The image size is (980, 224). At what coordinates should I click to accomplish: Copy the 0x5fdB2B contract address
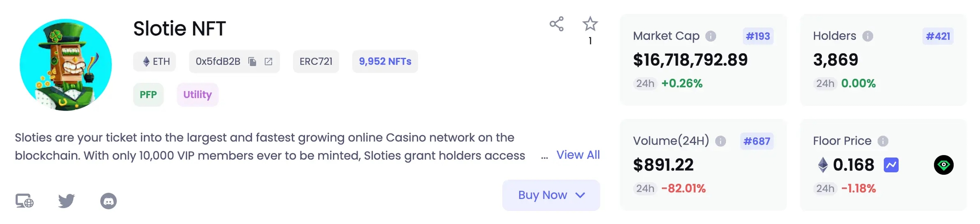pyautogui.click(x=252, y=62)
